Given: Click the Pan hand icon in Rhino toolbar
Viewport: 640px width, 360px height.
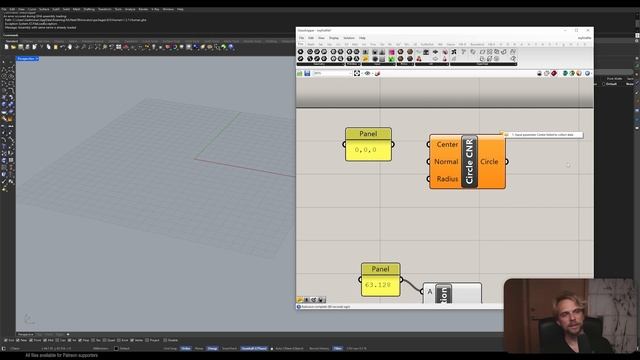Looking at the screenshot, I should click(70, 47).
